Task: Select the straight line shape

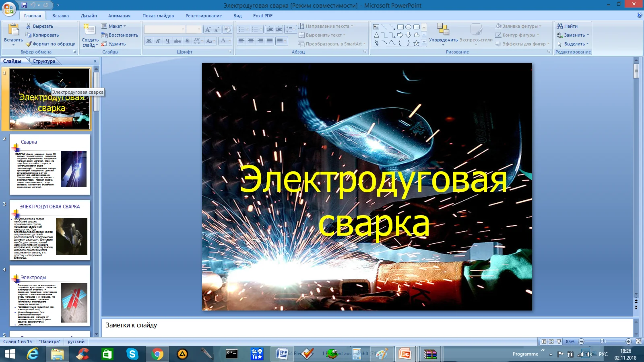Action: point(384,27)
